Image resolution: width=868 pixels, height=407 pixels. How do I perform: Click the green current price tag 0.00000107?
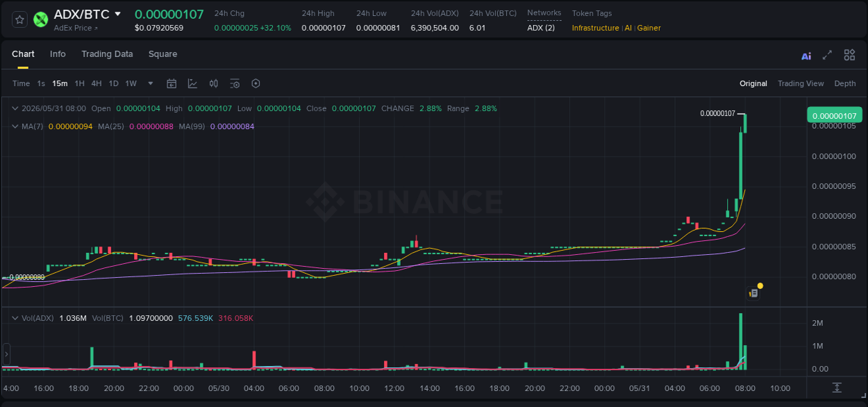pos(834,115)
